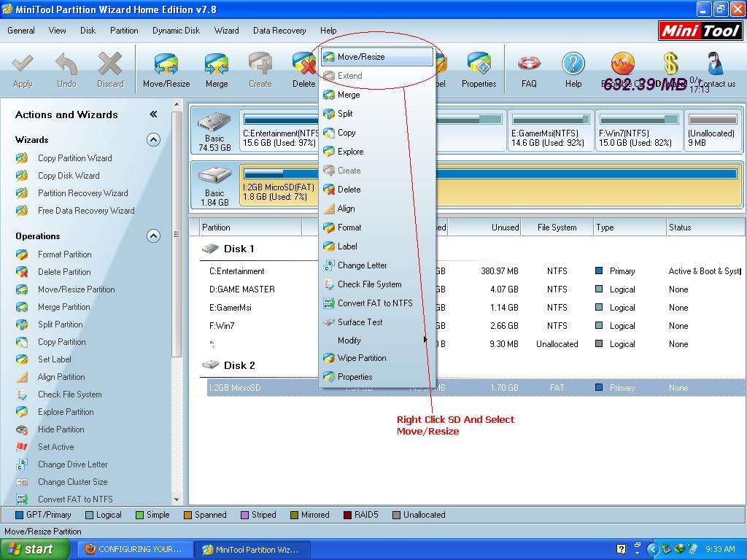Open the Dynamic Disk menu
Image resolution: width=747 pixels, height=560 pixels.
click(x=176, y=31)
